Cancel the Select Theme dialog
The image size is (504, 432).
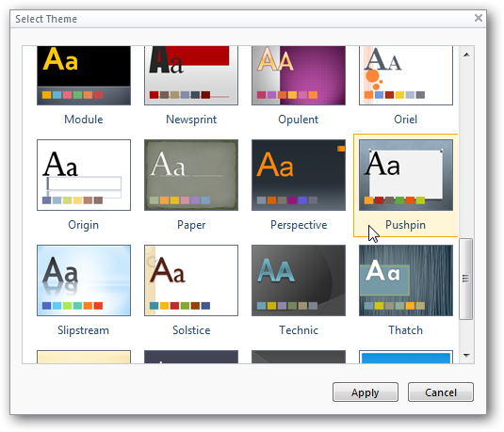pyautogui.click(x=441, y=392)
